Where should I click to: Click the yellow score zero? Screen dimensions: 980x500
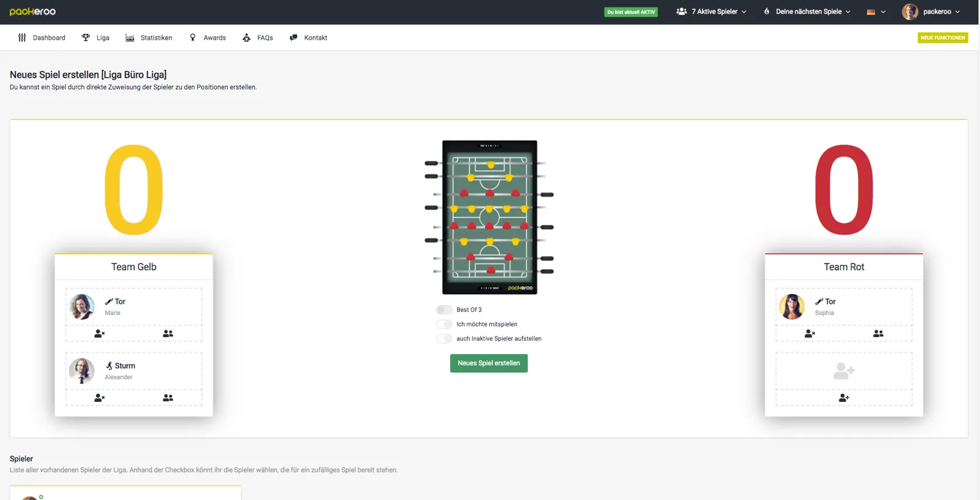pos(134,190)
